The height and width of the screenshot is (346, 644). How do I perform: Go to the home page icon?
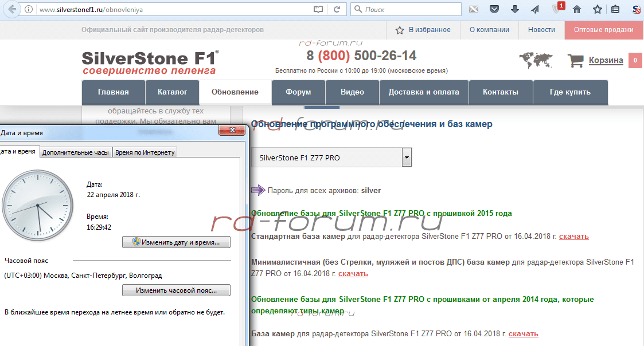coord(577,9)
